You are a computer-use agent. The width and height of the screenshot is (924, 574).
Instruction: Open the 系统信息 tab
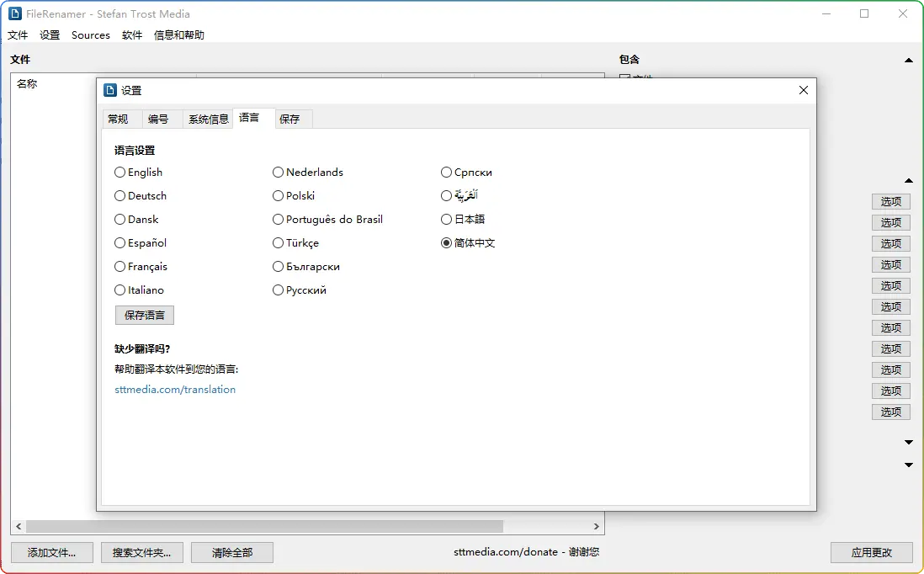[208, 120]
